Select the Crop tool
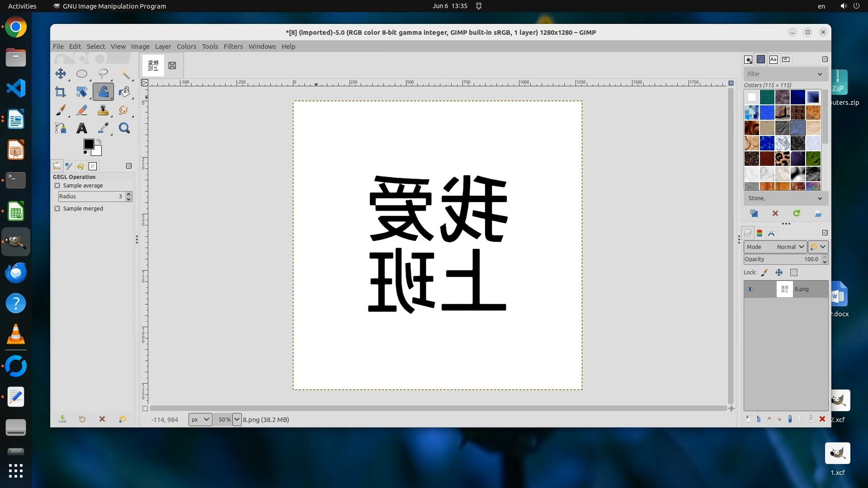The height and width of the screenshot is (488, 868). point(60,92)
